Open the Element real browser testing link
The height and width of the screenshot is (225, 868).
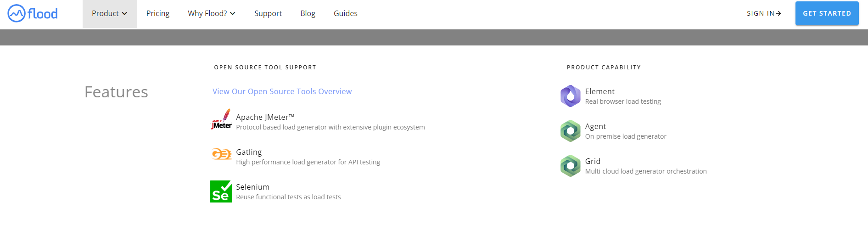(623, 96)
